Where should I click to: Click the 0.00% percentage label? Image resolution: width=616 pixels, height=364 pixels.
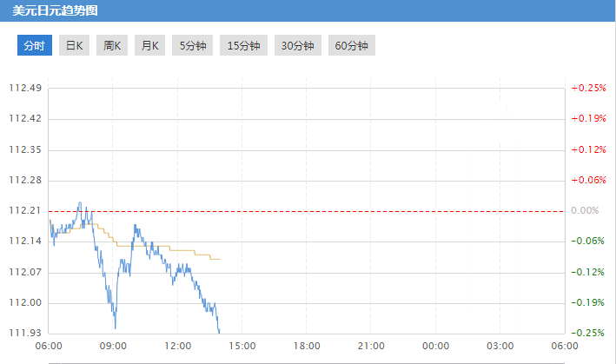587,211
